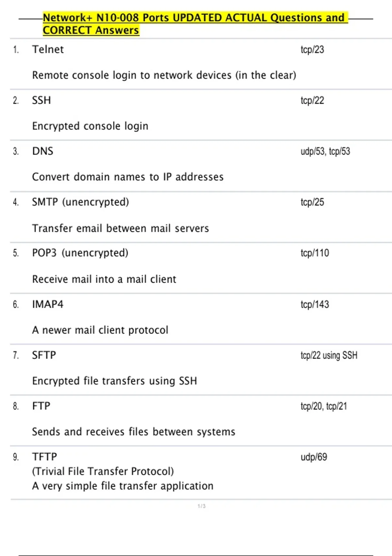Click the Trivial File Transfer Protocol text

tap(103, 471)
